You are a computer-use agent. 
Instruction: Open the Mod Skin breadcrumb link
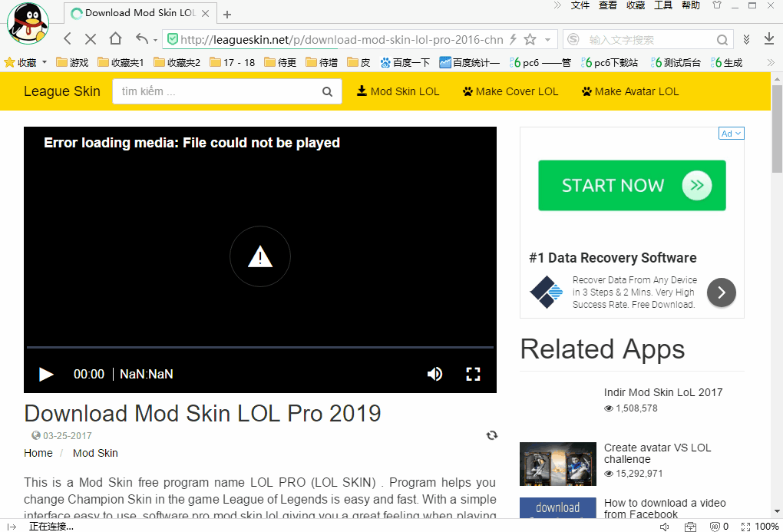[x=95, y=453]
